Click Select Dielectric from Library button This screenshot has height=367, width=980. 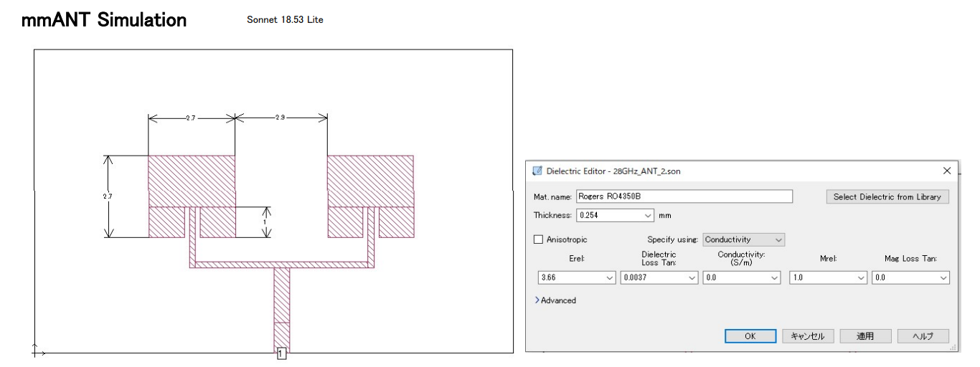(x=887, y=196)
